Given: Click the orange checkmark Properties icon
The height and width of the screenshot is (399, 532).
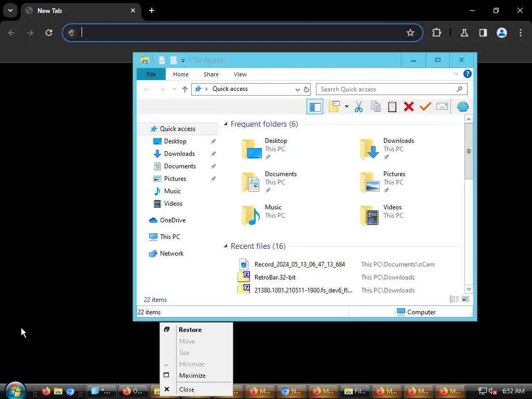Looking at the screenshot, I should tap(425, 107).
